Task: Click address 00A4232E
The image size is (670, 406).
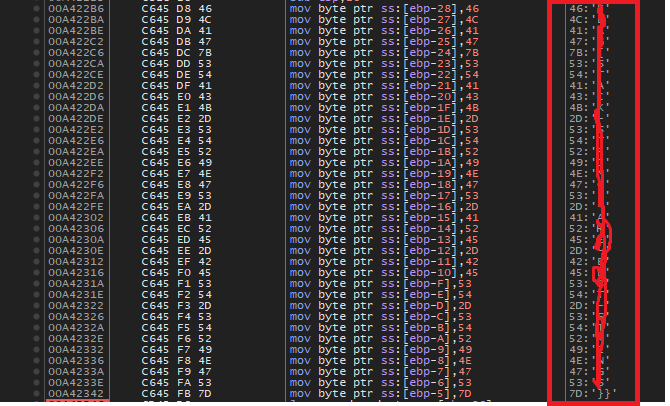Action: point(76,338)
